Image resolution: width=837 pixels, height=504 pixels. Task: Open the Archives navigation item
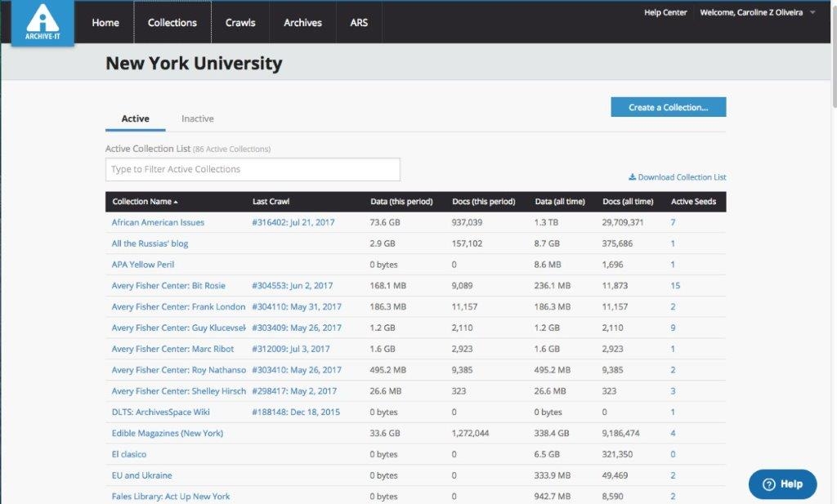coord(302,23)
